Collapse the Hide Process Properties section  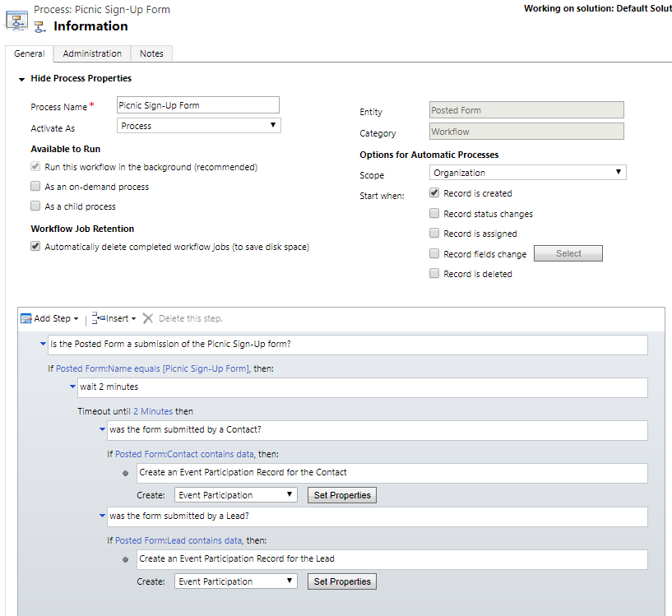pyautogui.click(x=21, y=79)
